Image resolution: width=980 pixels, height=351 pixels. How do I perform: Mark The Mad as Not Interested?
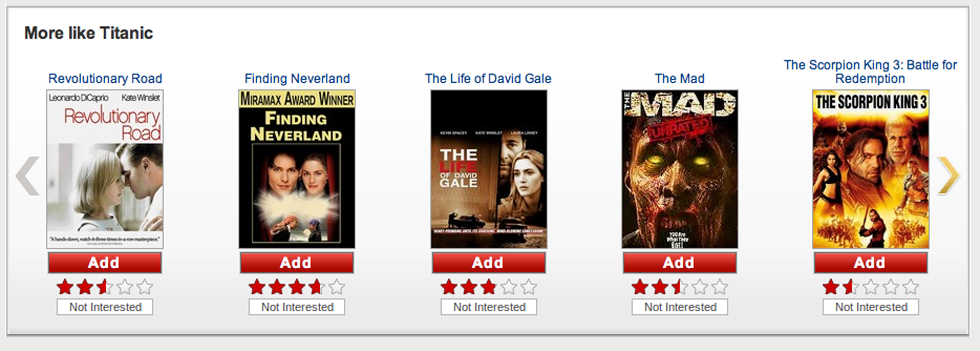click(x=680, y=307)
